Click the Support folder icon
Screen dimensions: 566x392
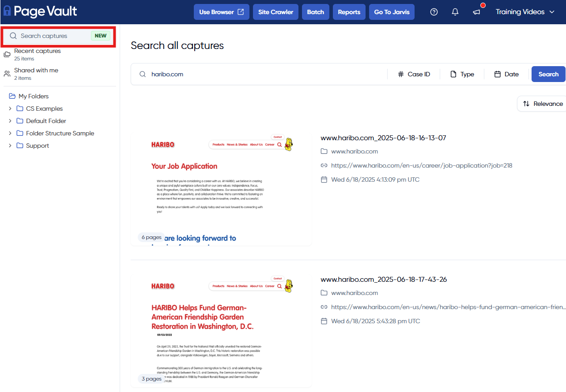click(20, 146)
